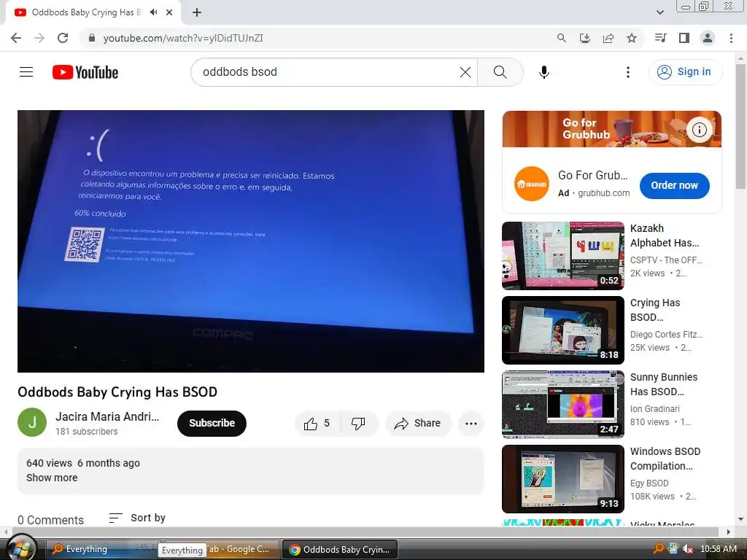Click horizontal scrollbar right arrow

coord(728,532)
